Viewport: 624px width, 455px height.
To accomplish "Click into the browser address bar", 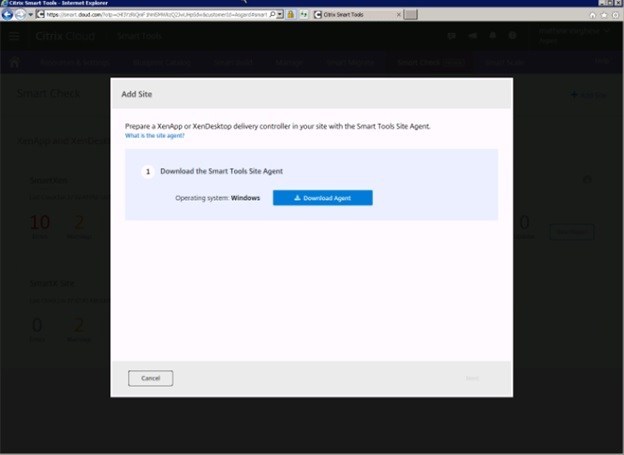I will pos(155,14).
